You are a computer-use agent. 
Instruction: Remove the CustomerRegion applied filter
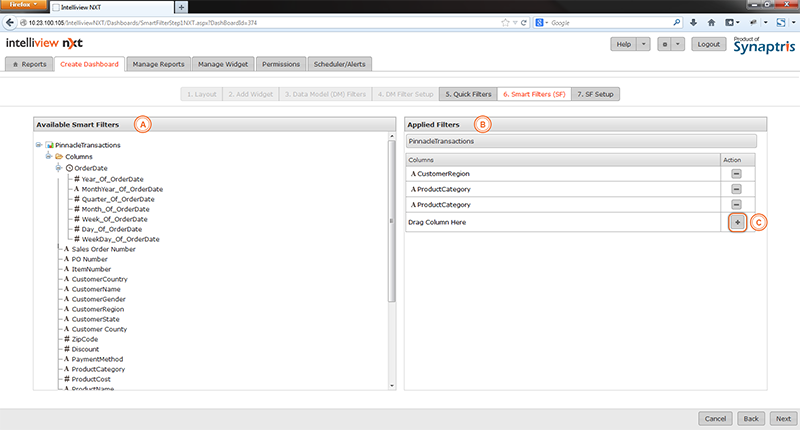pos(736,173)
